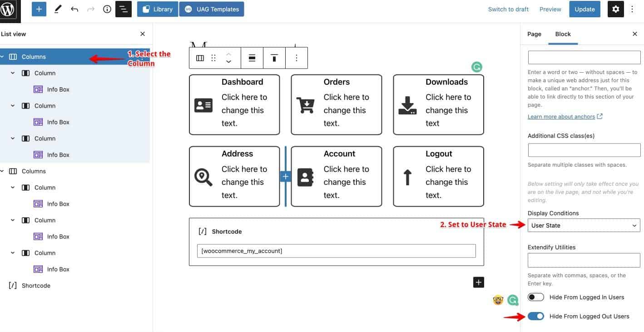Open UAG Templates

tap(212, 9)
